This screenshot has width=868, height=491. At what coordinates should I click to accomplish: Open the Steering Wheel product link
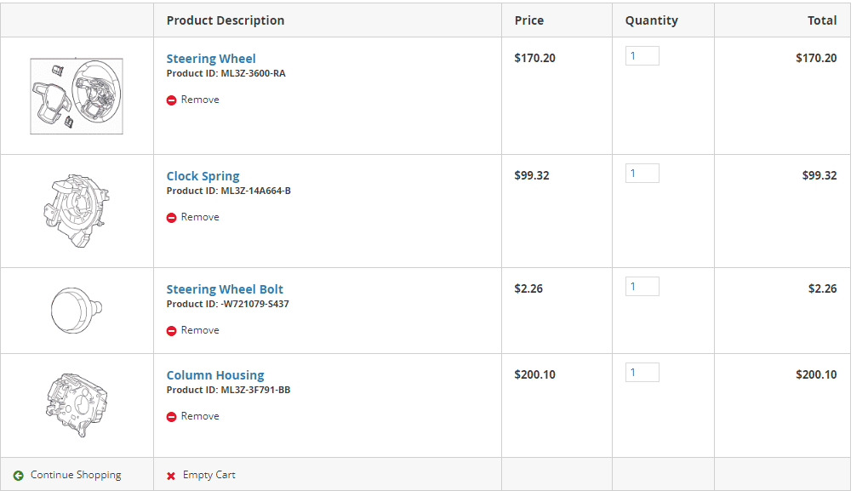211,59
